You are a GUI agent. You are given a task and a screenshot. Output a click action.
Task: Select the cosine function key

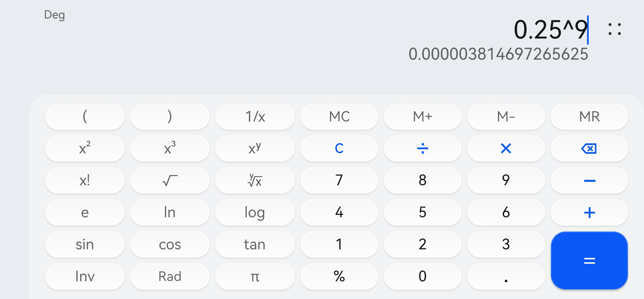[170, 244]
